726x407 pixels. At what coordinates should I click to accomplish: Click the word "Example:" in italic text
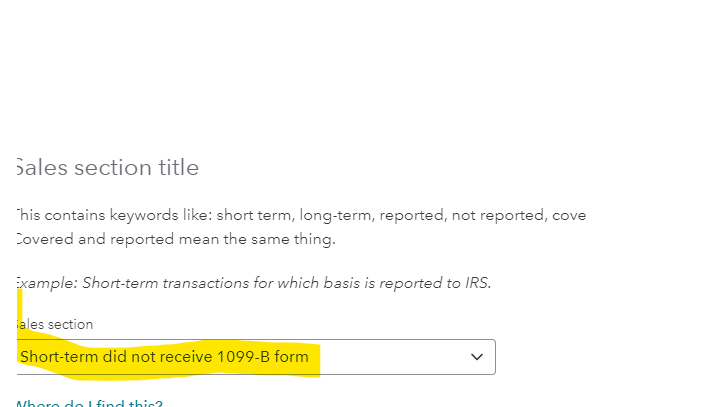[47, 283]
